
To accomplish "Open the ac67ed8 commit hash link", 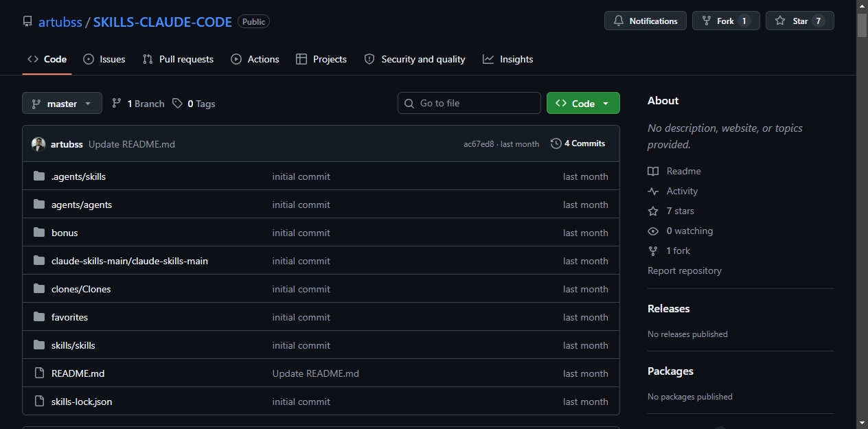I will point(479,144).
